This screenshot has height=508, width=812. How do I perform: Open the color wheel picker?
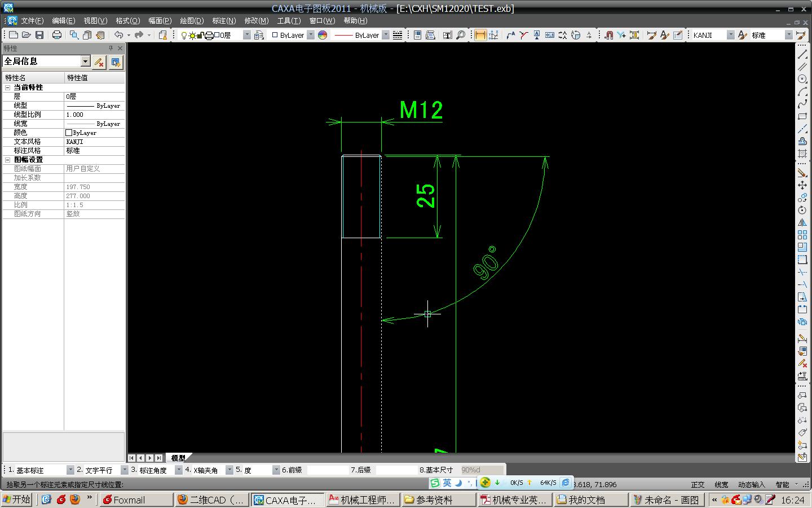click(323, 35)
